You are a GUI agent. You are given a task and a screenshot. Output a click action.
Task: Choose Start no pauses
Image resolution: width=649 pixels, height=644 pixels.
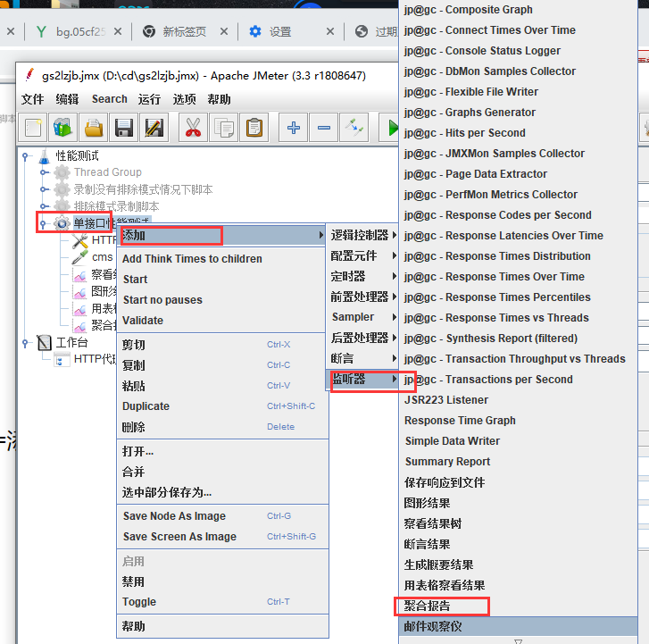click(222, 299)
